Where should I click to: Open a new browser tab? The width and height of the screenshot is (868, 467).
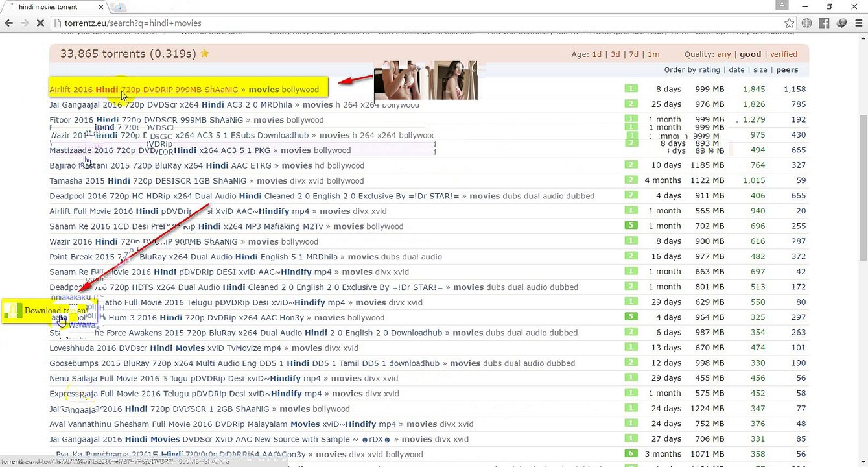click(118, 7)
